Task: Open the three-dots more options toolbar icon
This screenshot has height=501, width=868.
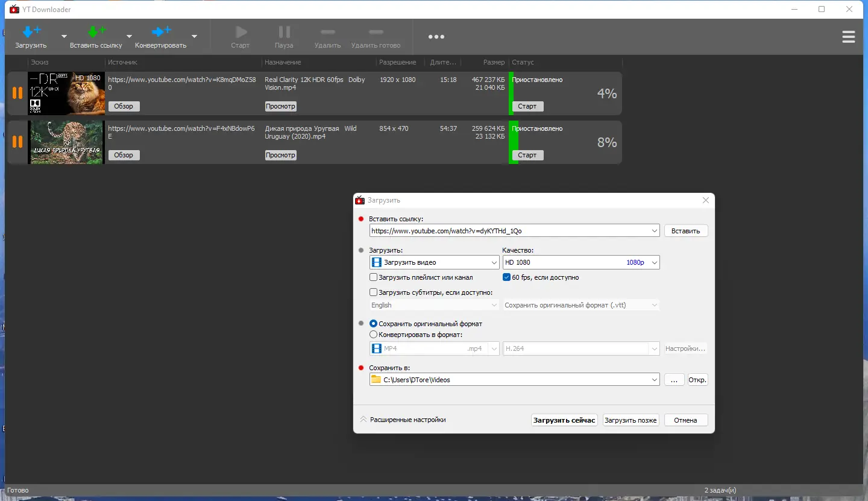Action: pyautogui.click(x=436, y=37)
